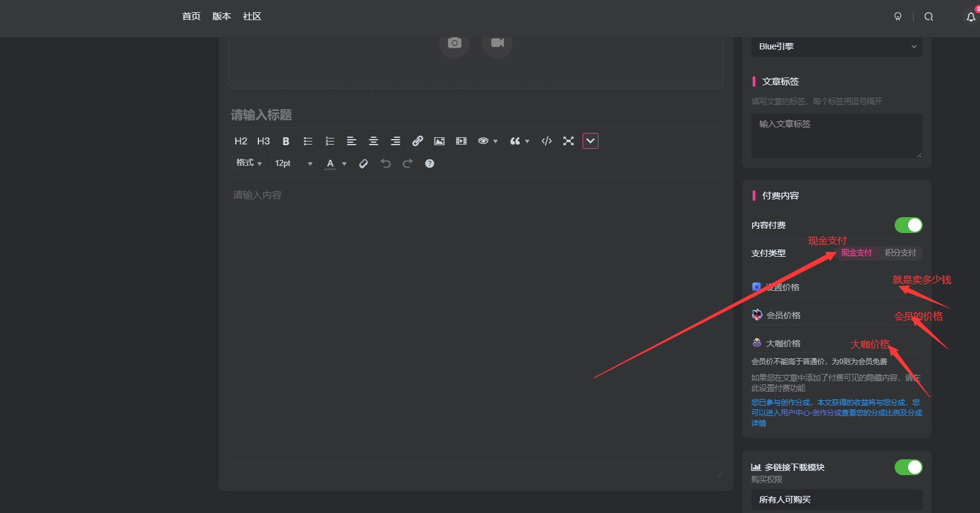
Task: Click the blue 创作分成 info link
Action: pyautogui.click(x=836, y=412)
